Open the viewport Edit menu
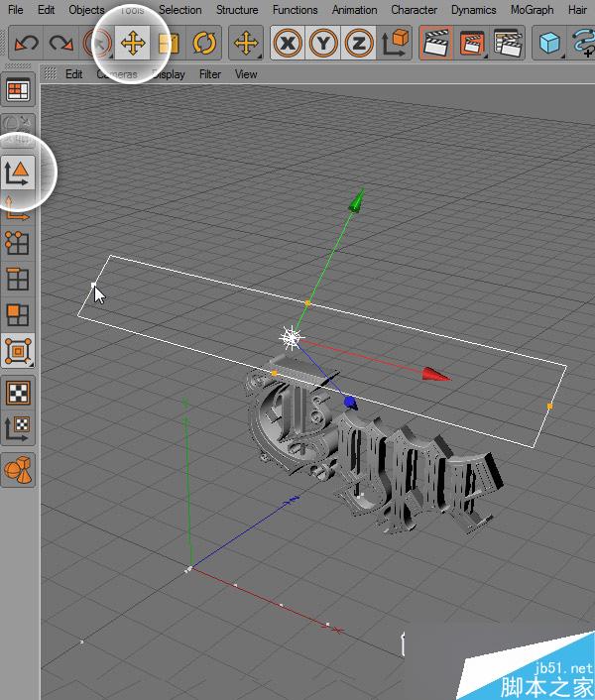Image resolution: width=595 pixels, height=700 pixels. (73, 74)
